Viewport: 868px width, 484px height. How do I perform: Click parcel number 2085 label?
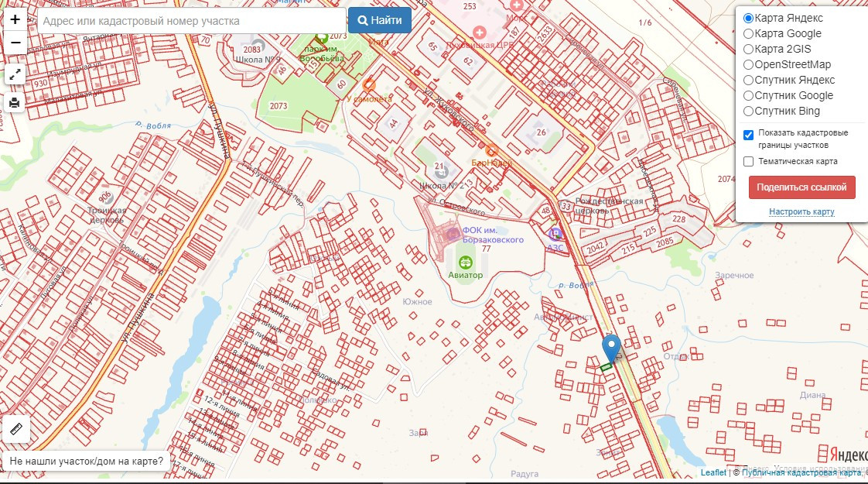tap(665, 242)
